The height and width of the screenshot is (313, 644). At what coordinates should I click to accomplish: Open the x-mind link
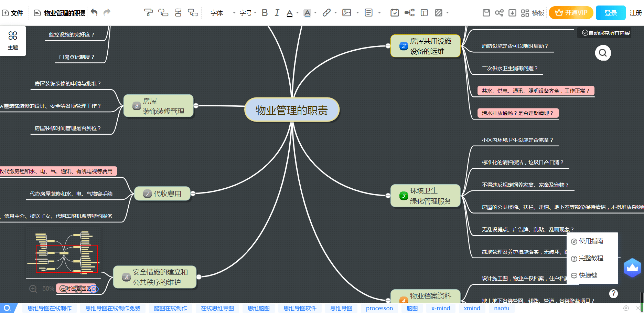tap(441, 308)
